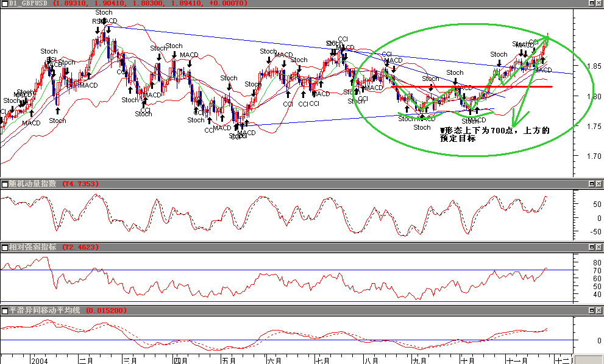Close the 相对强弱指标 indicator panel
Image resolution: width=604 pixels, height=364 pixels.
(x=599, y=247)
